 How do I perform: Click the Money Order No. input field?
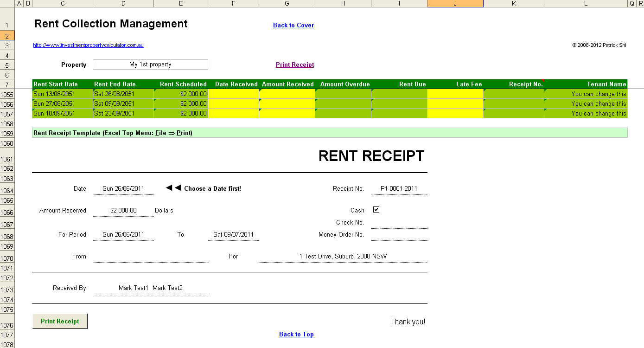[x=399, y=235]
